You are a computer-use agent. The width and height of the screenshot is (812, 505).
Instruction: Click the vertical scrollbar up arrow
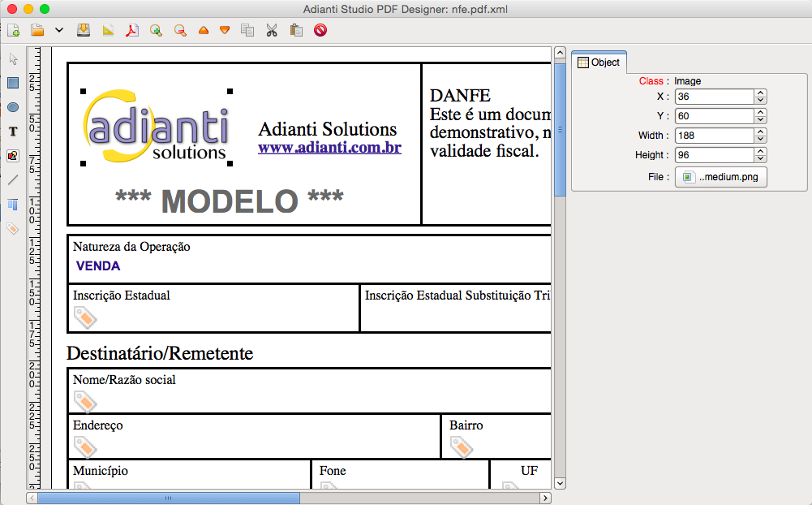(560, 52)
